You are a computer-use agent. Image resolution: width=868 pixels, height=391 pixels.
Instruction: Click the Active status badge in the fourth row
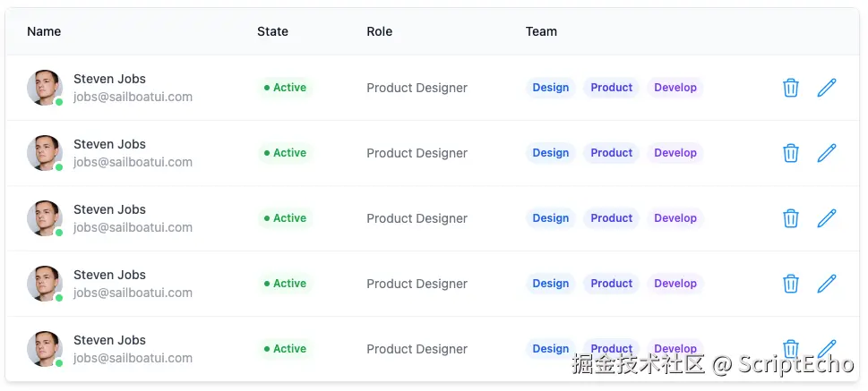pyautogui.click(x=285, y=284)
